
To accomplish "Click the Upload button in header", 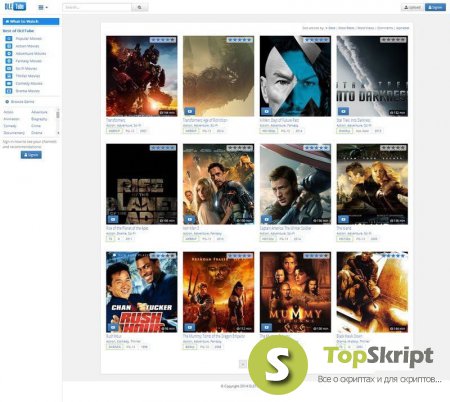I will click(x=412, y=7).
